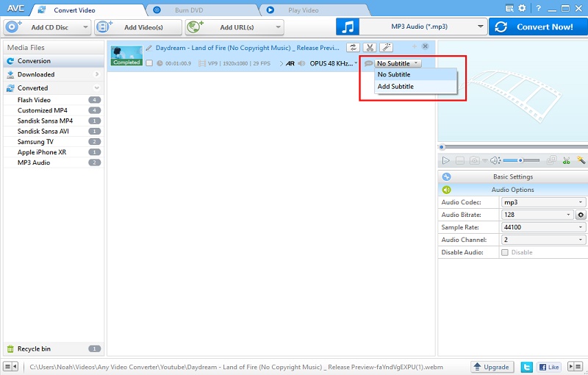Adjust the volume slider in the preview controls
The width and height of the screenshot is (588, 375).
point(521,160)
